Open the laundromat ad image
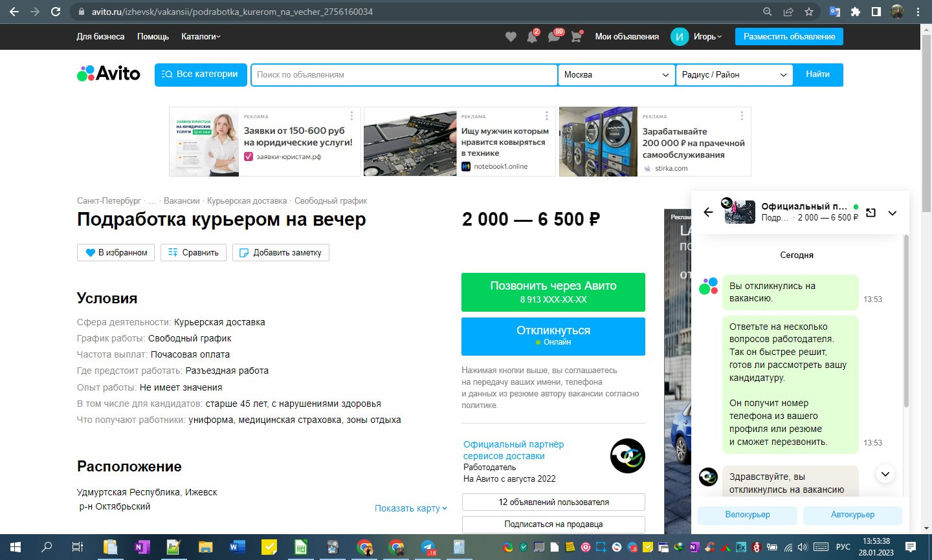Screen dimensions: 932x560 tap(598, 142)
